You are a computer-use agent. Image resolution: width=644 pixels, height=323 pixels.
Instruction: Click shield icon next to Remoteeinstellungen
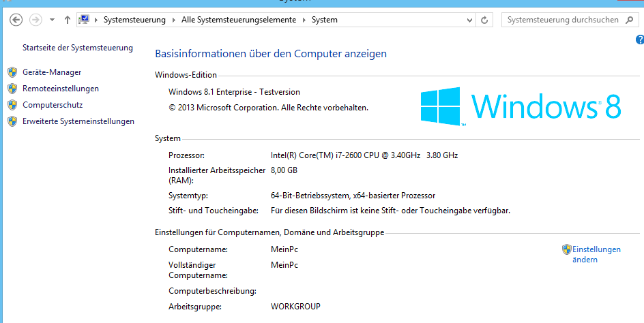(12, 89)
